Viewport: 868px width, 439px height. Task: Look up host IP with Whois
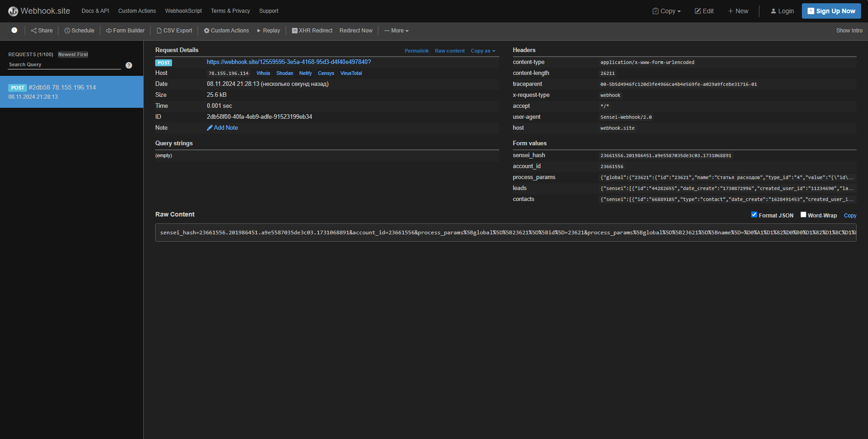point(263,73)
